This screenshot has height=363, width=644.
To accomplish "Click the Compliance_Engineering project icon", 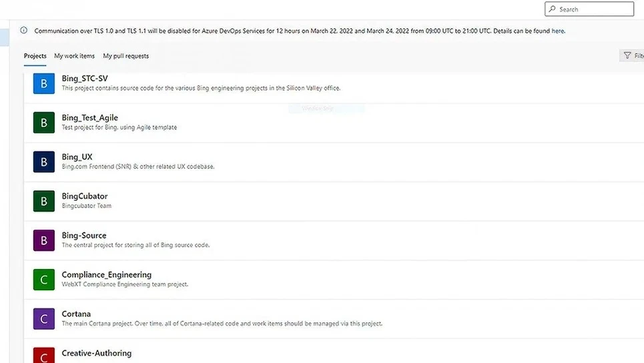I will [44, 280].
